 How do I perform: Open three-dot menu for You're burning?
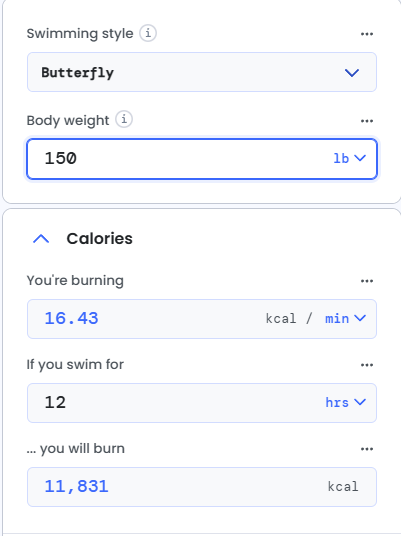pos(367,281)
